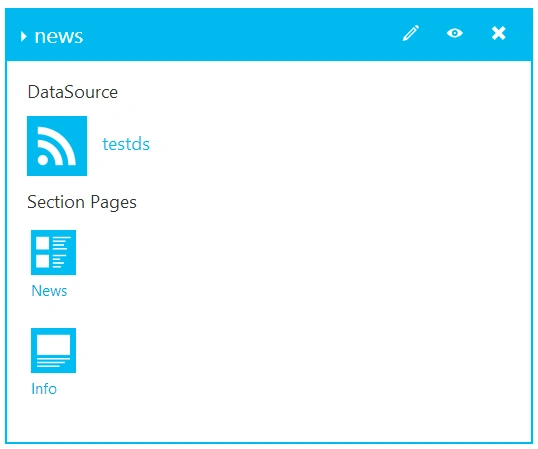Collapse the news section triangle
Screen dimensions: 538x449
pyautogui.click(x=23, y=36)
